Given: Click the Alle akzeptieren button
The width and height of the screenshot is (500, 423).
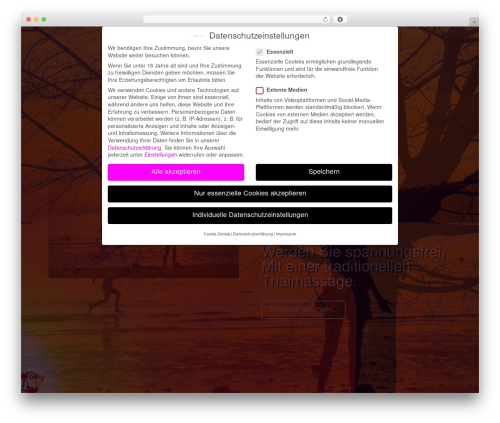Looking at the screenshot, I should (x=176, y=172).
